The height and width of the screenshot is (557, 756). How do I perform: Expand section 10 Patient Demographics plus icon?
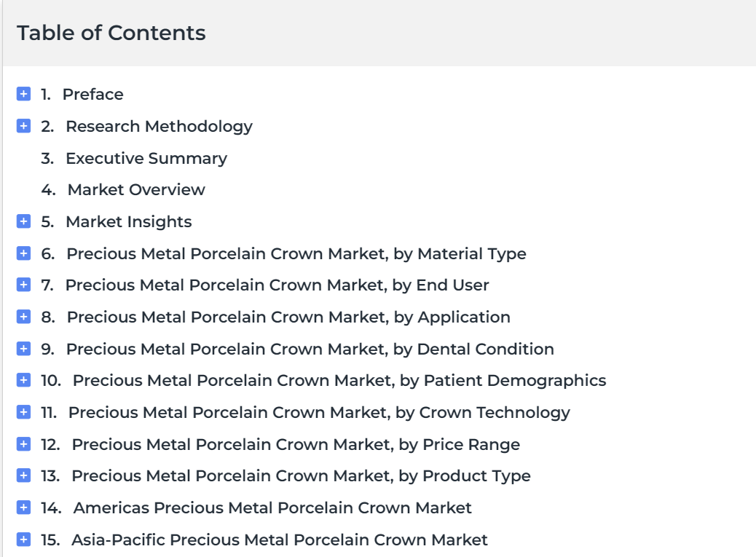coord(23,380)
